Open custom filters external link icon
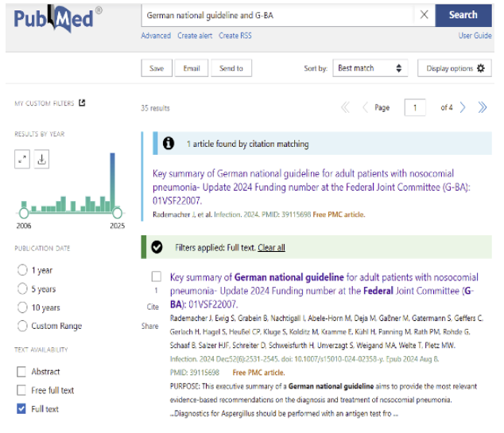Image resolution: width=504 pixels, height=433 pixels. click(x=82, y=103)
